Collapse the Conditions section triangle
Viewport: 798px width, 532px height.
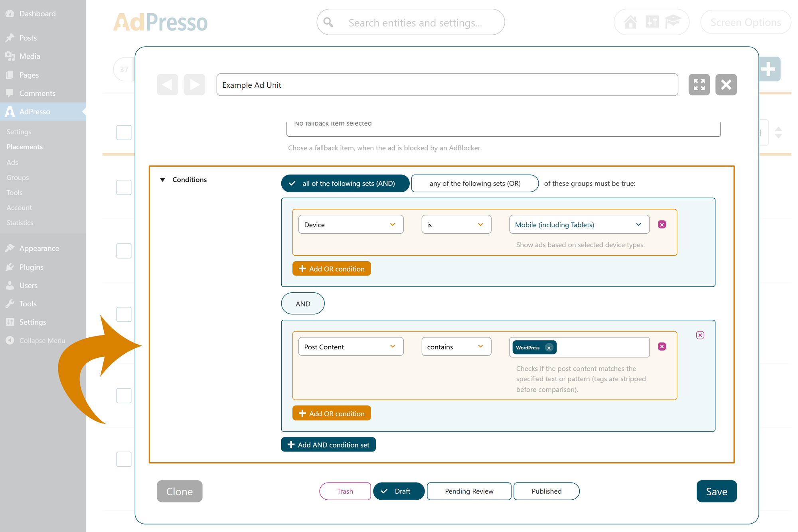(162, 180)
